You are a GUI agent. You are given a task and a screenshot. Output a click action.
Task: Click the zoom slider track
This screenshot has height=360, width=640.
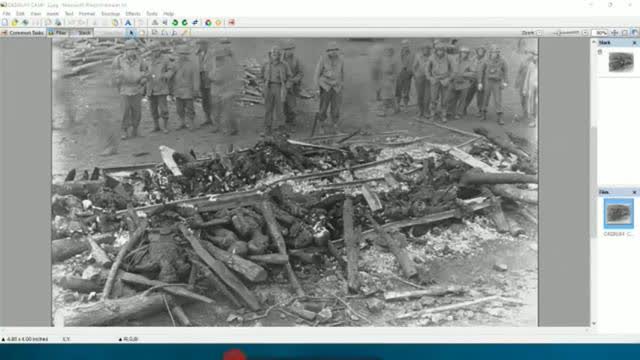pos(567,33)
